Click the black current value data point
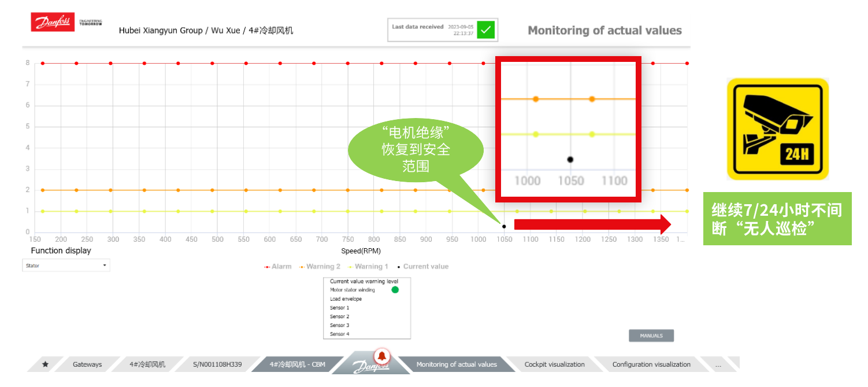 click(504, 226)
